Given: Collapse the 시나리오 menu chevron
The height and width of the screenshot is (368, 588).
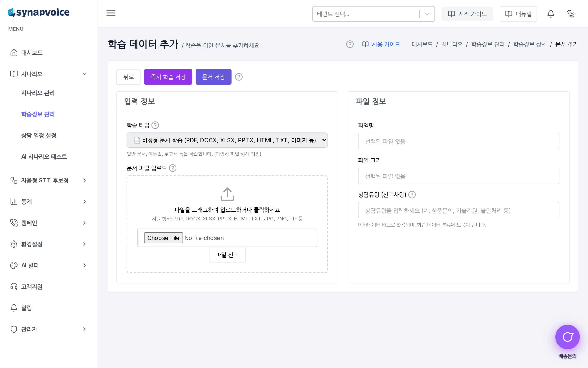Looking at the screenshot, I should click(x=84, y=74).
